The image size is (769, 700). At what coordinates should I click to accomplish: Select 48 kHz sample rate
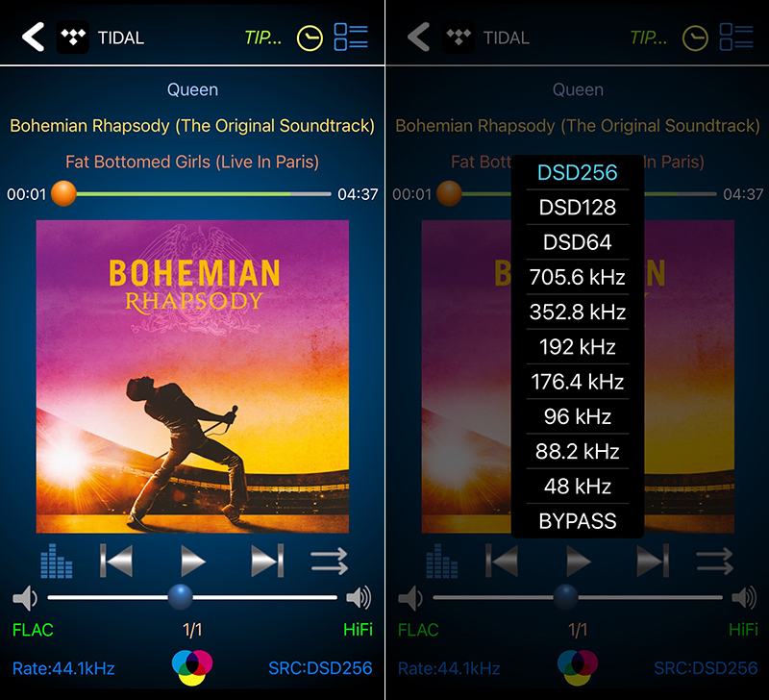coord(578,487)
